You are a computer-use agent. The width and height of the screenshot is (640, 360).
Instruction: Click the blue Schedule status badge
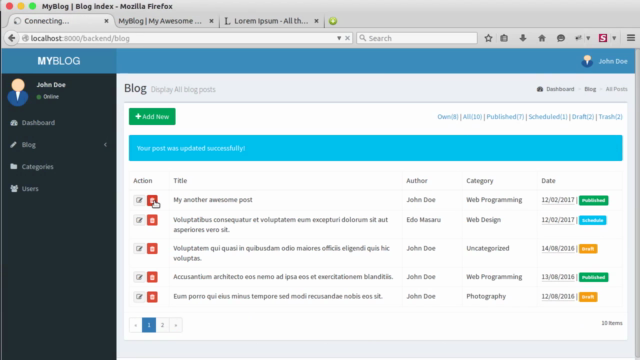coord(592,220)
